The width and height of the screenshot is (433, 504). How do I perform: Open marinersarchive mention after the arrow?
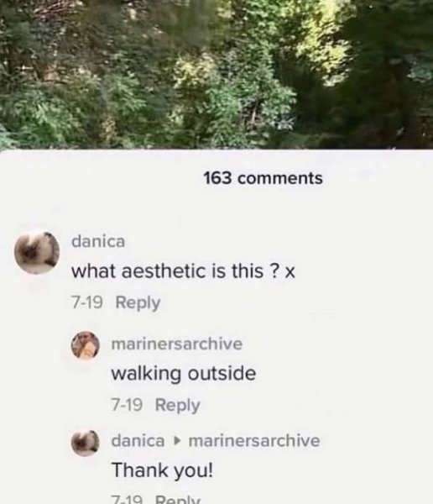254,440
